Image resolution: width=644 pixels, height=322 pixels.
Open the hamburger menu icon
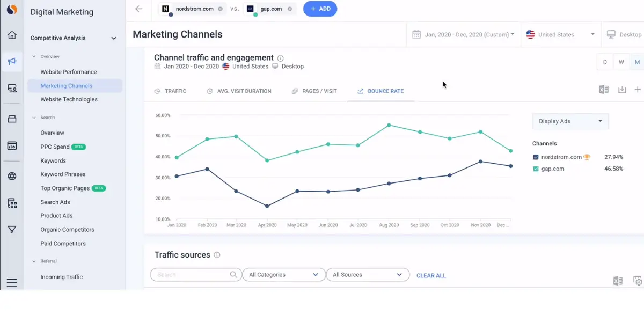[12, 283]
